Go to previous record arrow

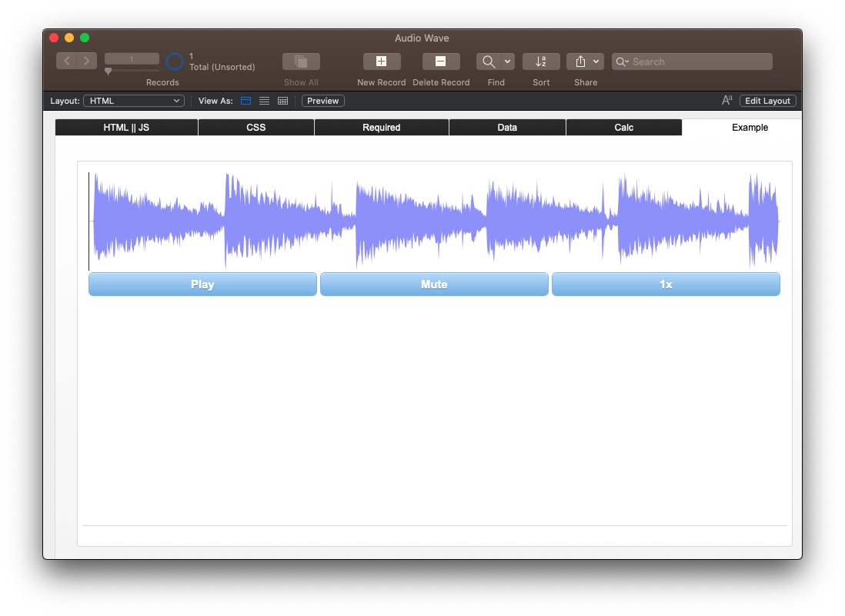point(67,61)
